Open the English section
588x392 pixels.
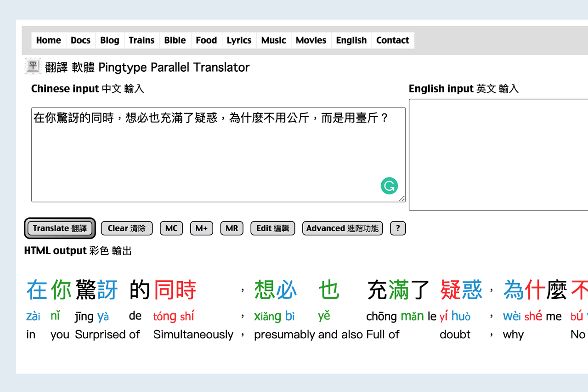coord(351,40)
